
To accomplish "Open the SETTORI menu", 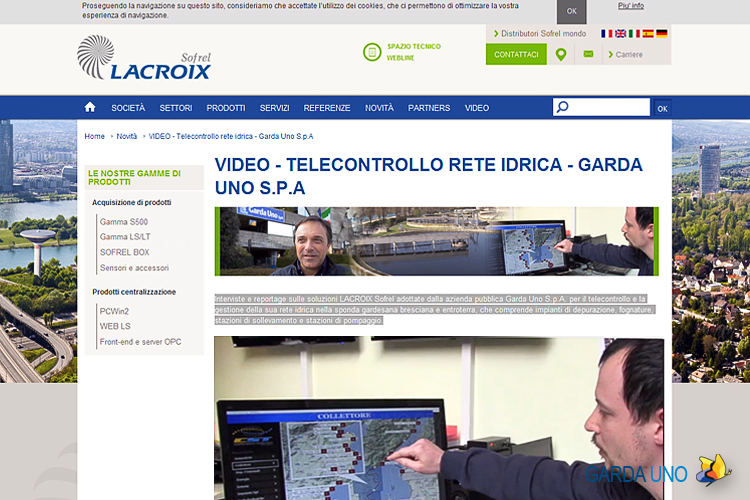I will pyautogui.click(x=176, y=108).
